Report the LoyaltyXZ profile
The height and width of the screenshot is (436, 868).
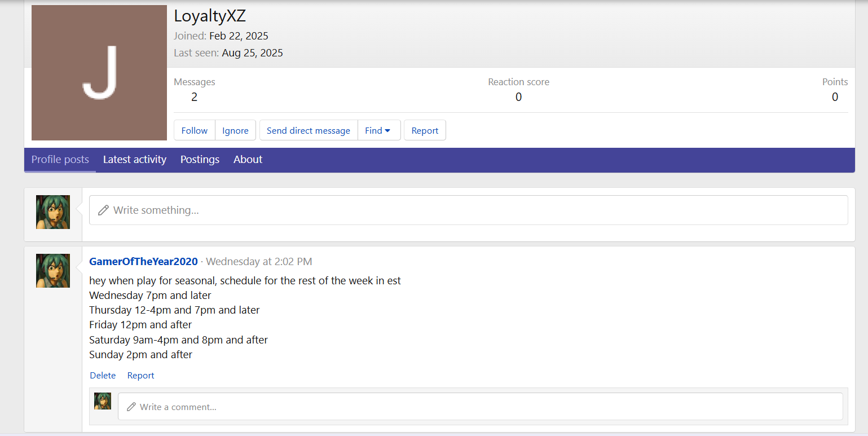(x=425, y=130)
